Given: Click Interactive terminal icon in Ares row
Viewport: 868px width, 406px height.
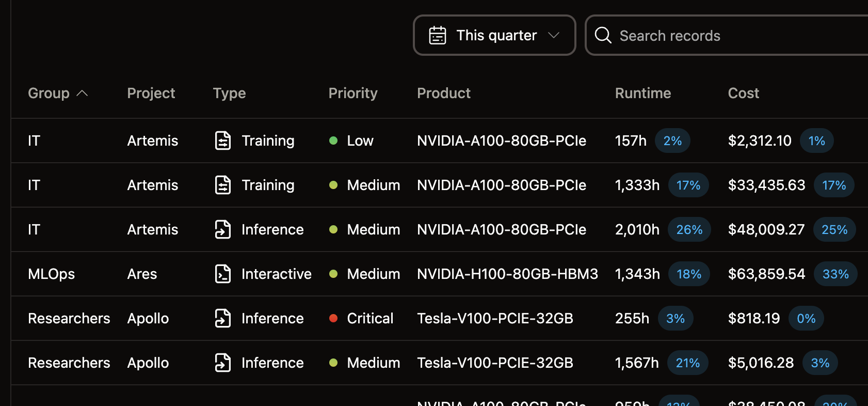Looking at the screenshot, I should pyautogui.click(x=222, y=274).
